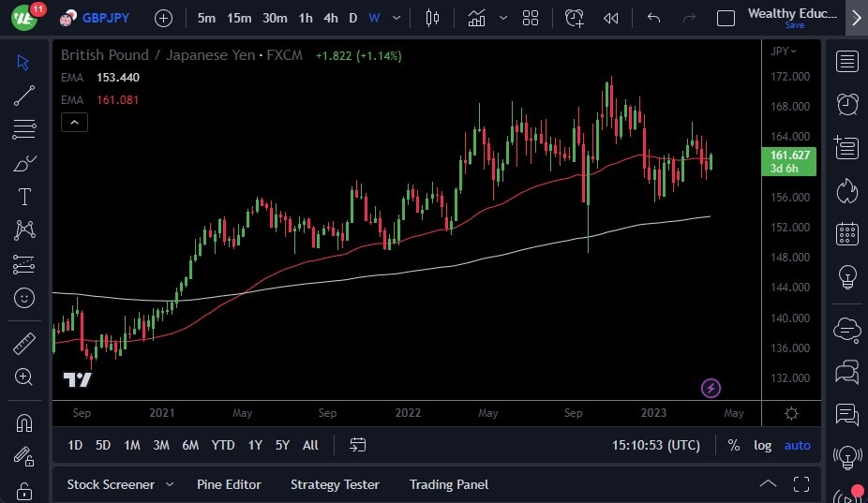Open the alerts panel alarm clock icon
Viewport: 868px width, 503px height.
click(847, 104)
